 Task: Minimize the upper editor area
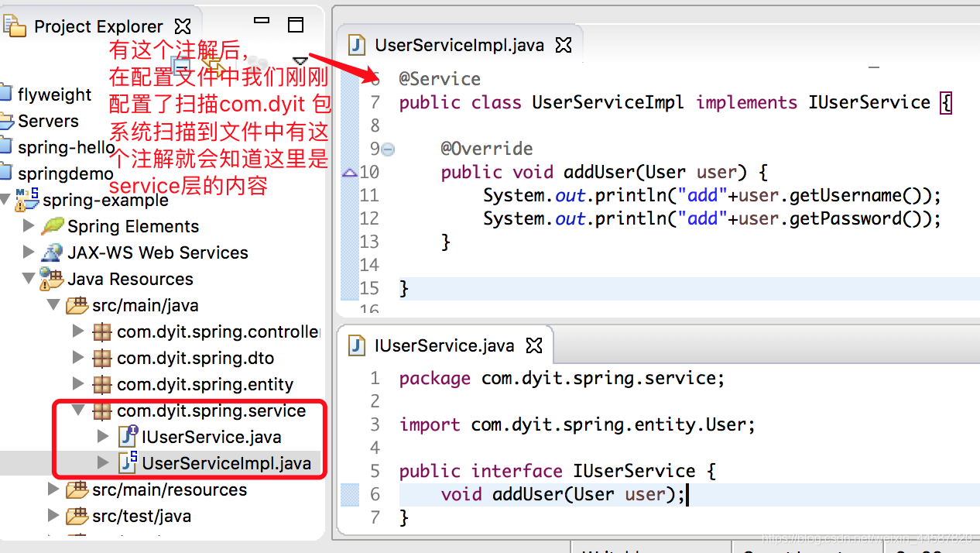[874, 68]
